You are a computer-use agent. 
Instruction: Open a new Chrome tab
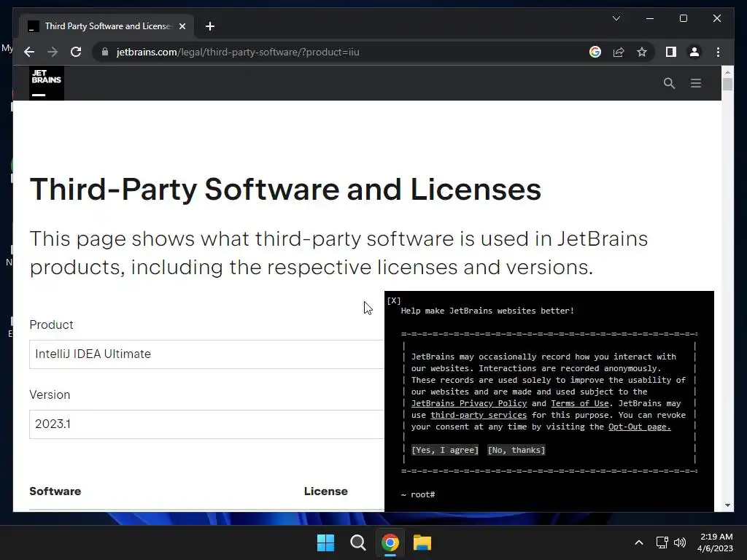click(210, 26)
